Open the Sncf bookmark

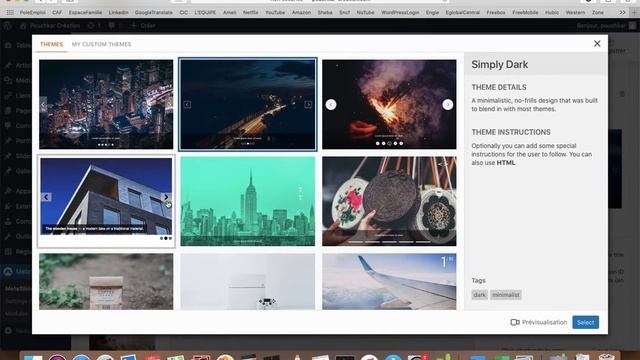344,12
